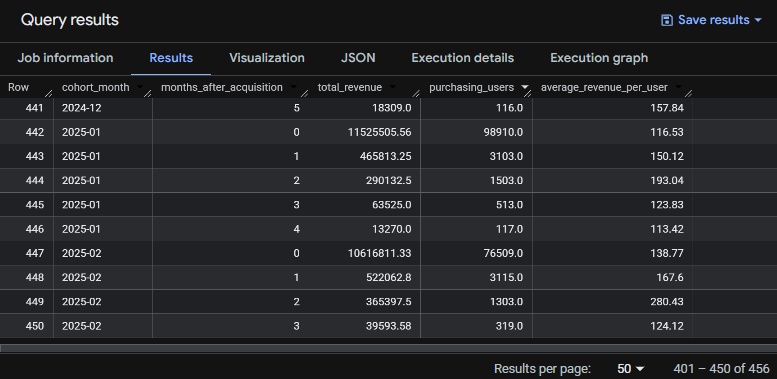Open average_revenue_per_user column menu arrow
This screenshot has height=379, width=777.
pos(678,87)
